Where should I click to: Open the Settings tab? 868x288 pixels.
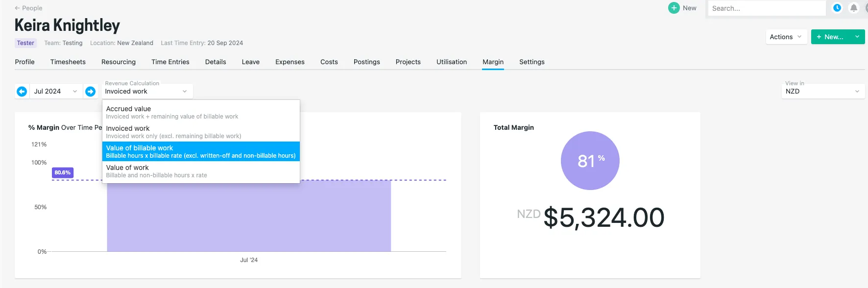(x=532, y=62)
